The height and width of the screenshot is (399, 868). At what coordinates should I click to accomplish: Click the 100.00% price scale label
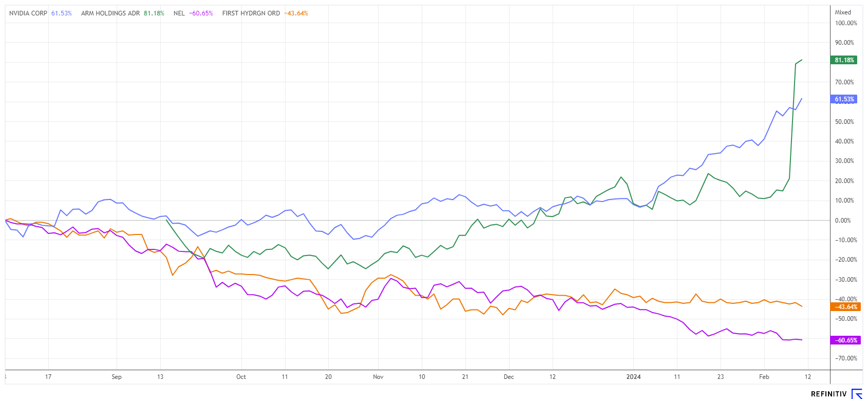845,23
